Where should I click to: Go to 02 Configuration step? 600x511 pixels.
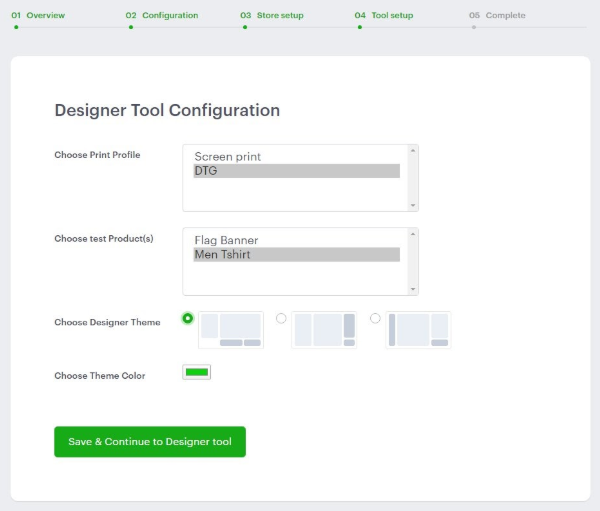pos(162,16)
